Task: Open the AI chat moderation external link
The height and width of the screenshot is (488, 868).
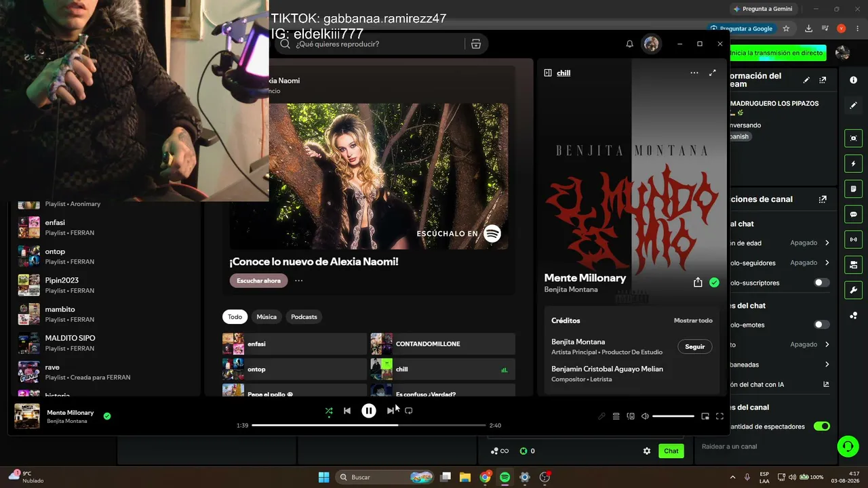Action: click(826, 384)
